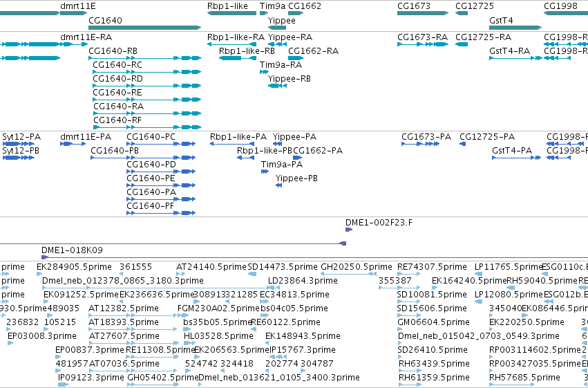Select BAC end DME1-002F23.F label
588x388 pixels.
click(379, 223)
